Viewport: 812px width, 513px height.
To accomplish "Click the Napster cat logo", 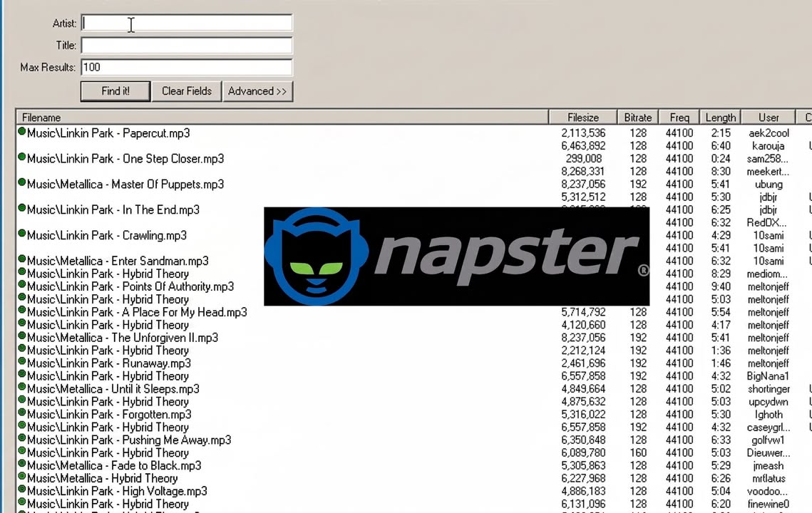I will (317, 256).
